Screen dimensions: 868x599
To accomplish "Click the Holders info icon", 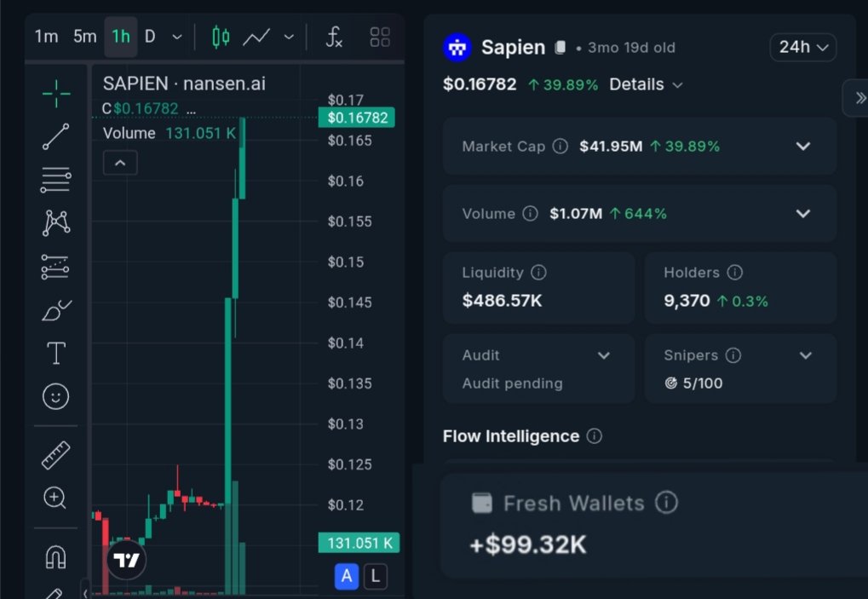I will (734, 273).
